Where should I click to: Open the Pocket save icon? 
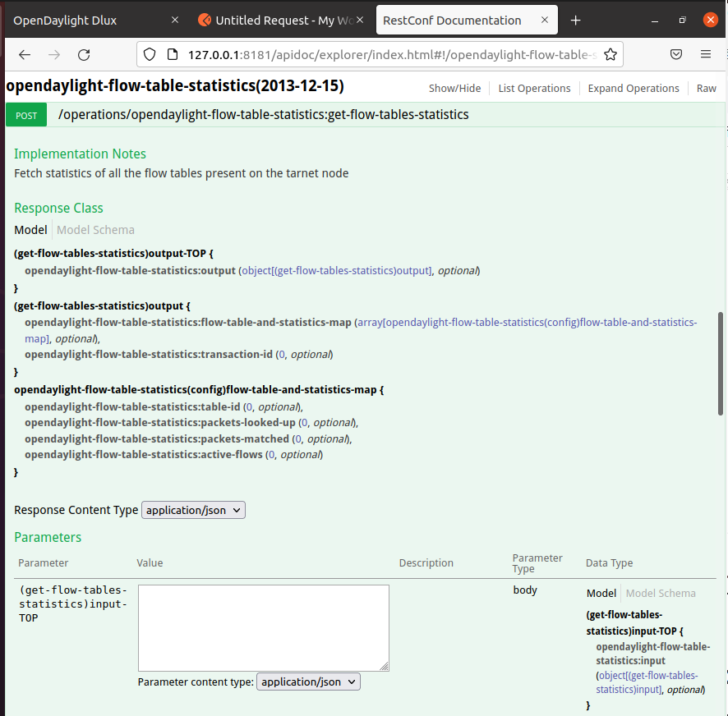[x=676, y=54]
